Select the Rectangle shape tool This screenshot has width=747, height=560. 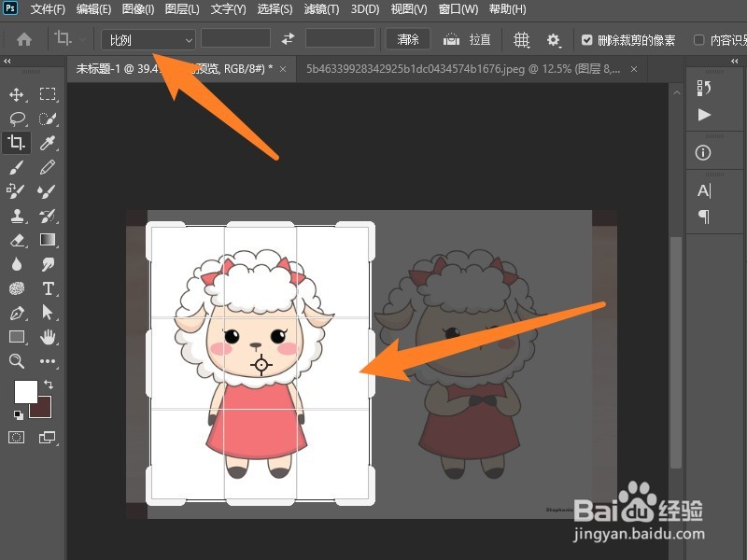pyautogui.click(x=17, y=337)
